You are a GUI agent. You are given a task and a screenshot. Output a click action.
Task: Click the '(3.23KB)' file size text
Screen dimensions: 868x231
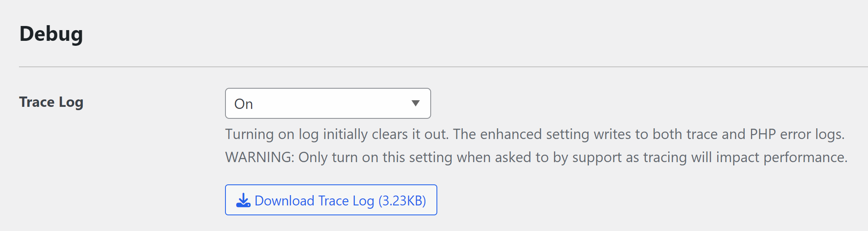pos(402,200)
